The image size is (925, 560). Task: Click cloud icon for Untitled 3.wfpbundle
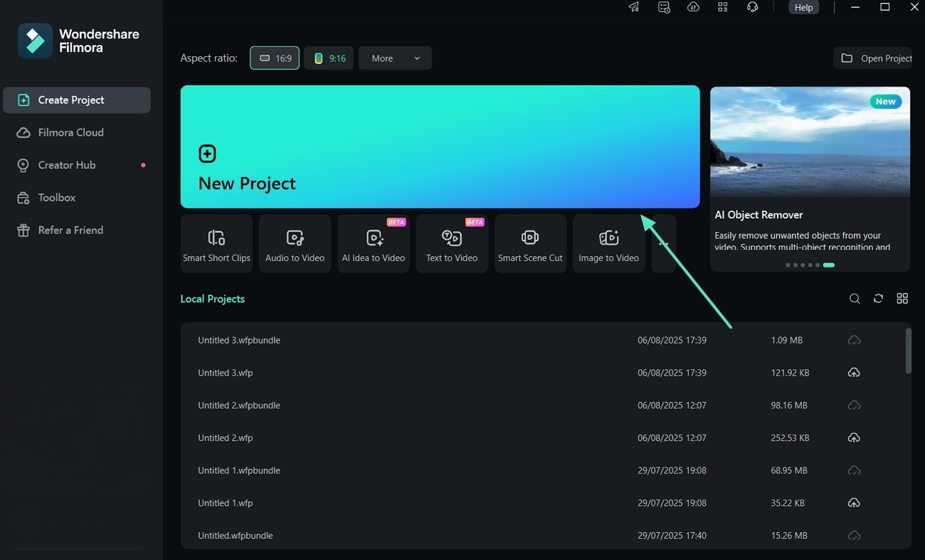pos(854,340)
